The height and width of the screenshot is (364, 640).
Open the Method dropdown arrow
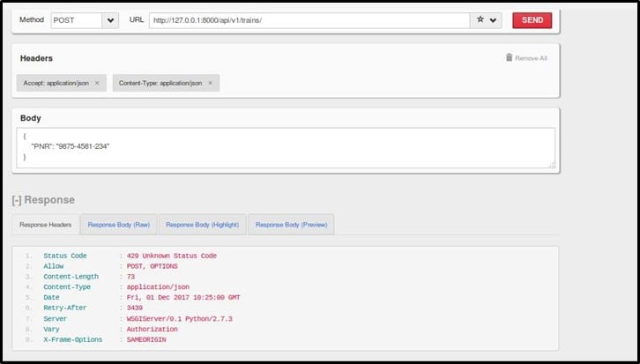coord(110,19)
